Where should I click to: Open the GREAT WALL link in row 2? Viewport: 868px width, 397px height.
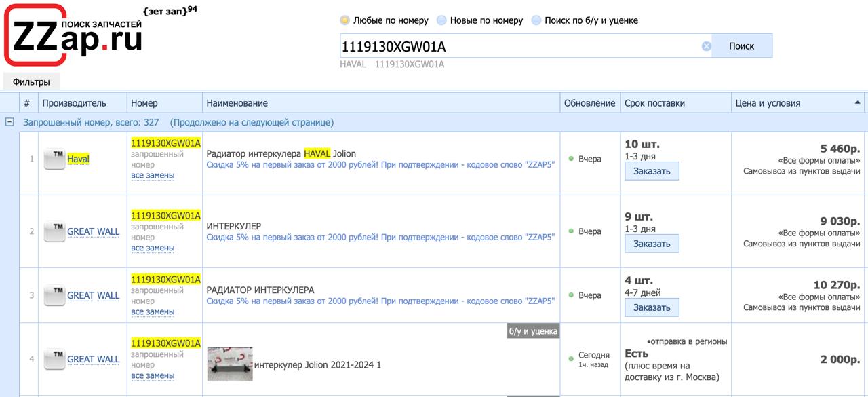93,231
